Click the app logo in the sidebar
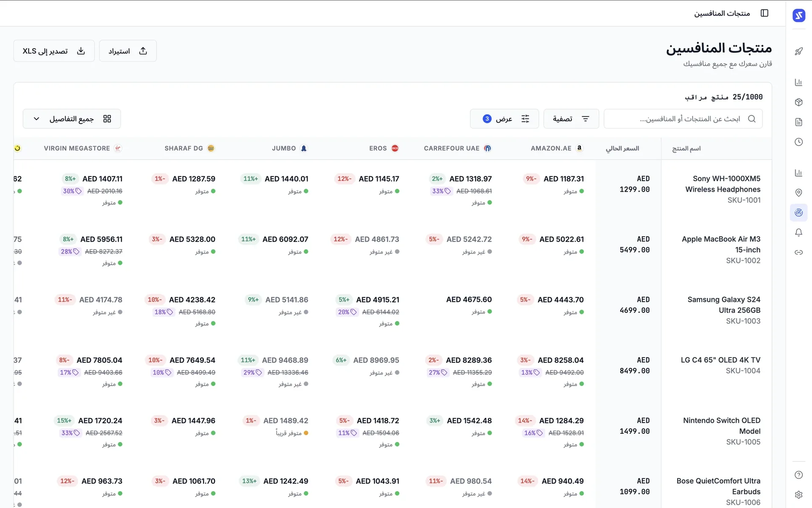The height and width of the screenshot is (508, 812). (798, 15)
